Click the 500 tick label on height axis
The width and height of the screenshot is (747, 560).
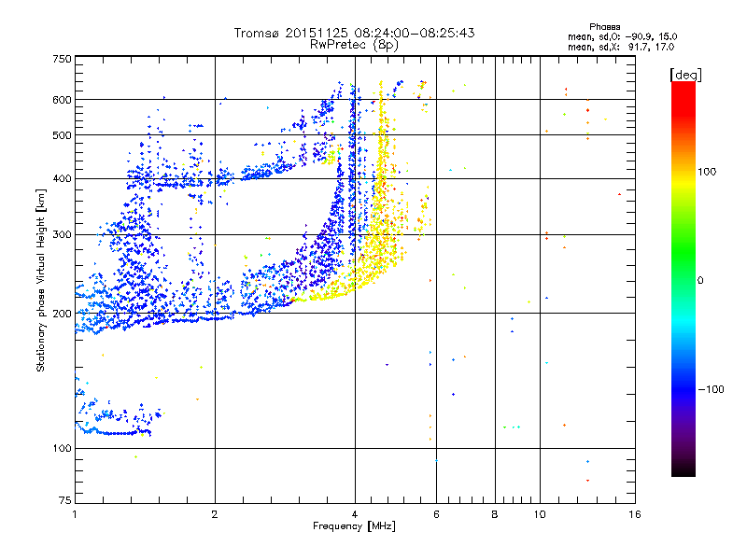coord(63,135)
